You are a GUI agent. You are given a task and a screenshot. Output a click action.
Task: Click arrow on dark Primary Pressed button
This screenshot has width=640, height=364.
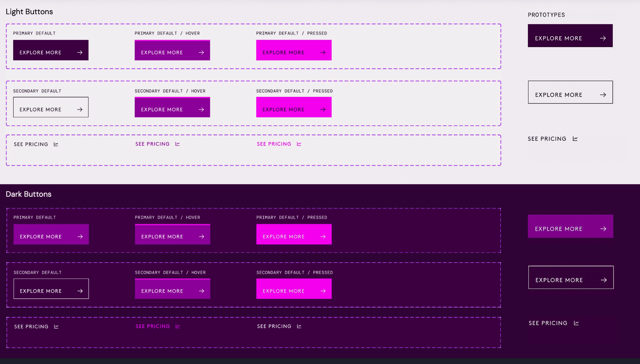coord(323,236)
